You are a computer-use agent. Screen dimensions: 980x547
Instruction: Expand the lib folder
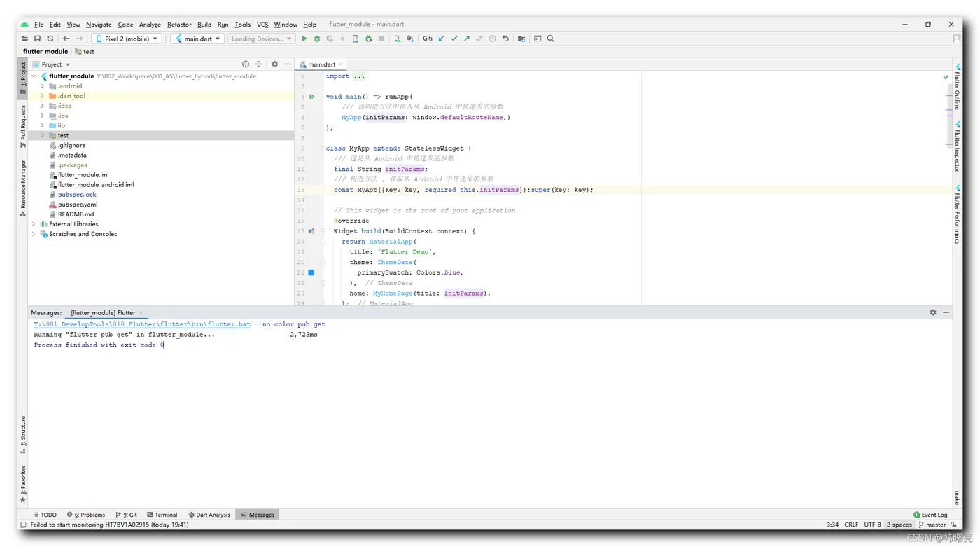[43, 125]
